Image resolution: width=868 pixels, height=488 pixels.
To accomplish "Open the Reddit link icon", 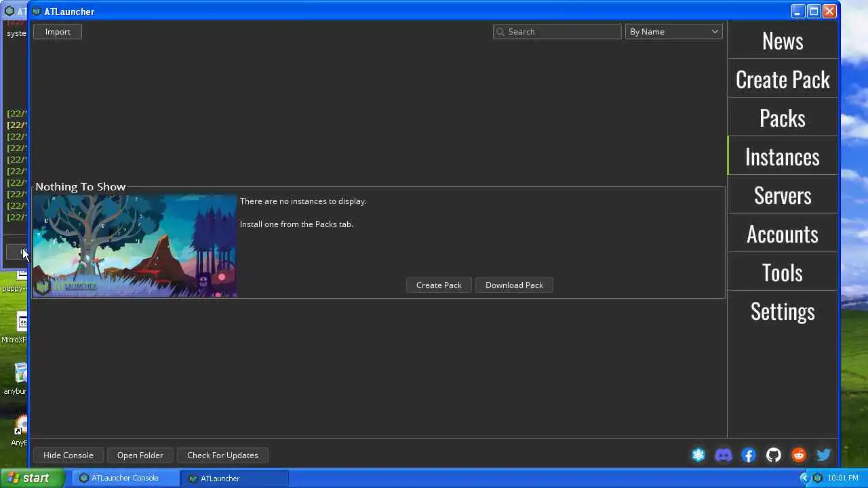I will [x=799, y=455].
